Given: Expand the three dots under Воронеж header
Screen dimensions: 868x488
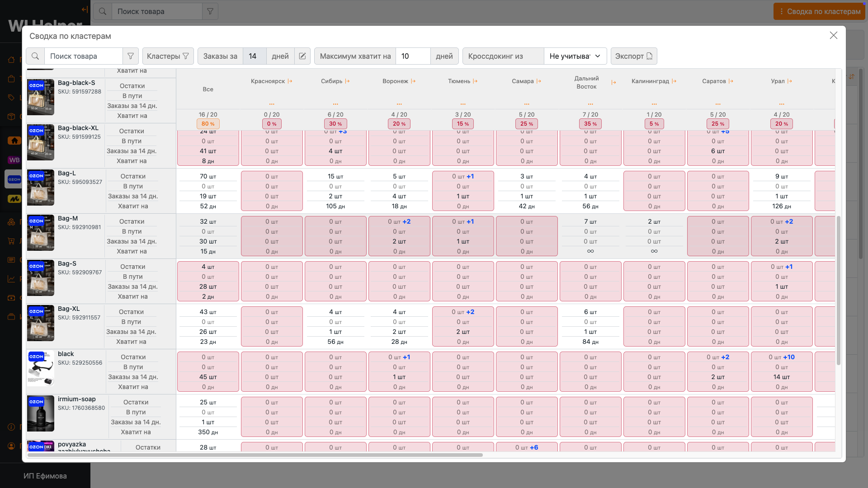Looking at the screenshot, I should coord(399,104).
